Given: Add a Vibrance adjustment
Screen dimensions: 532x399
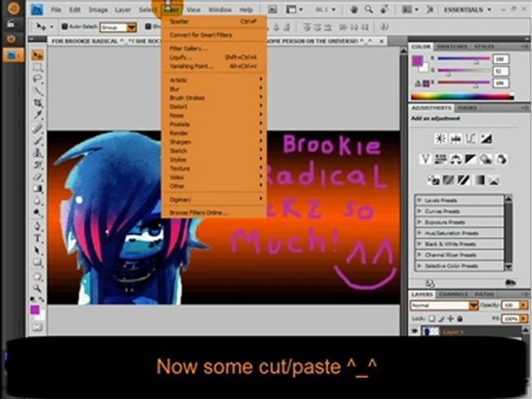Looking at the screenshot, I should tap(425, 159).
